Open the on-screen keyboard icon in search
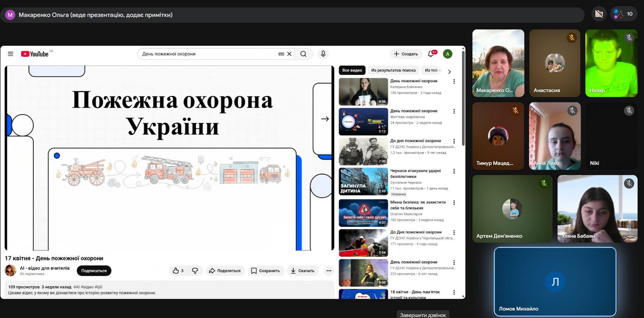644x318 pixels. tap(281, 54)
